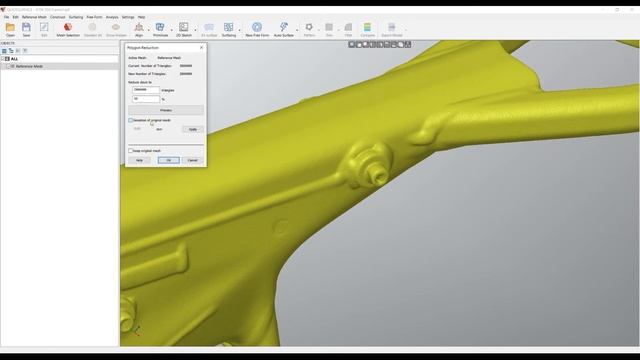
Task: Open the Surfacing tool
Action: [229, 27]
